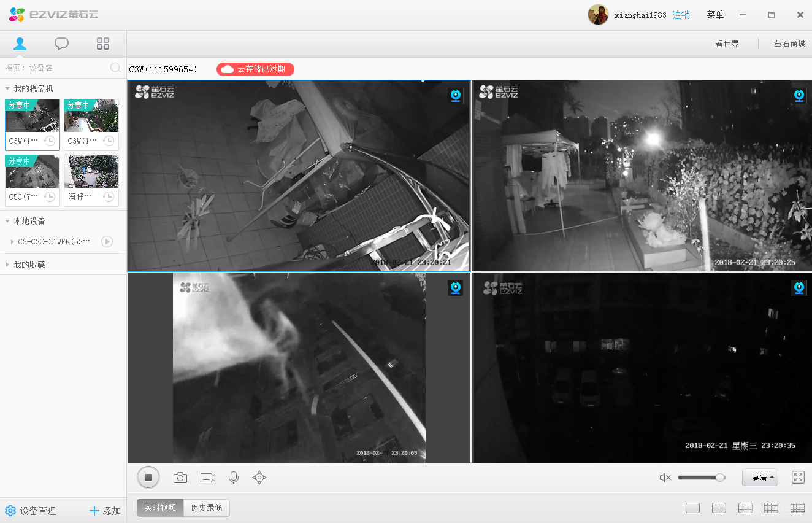Select the 海仔 camera thumbnail
Image resolution: width=812 pixels, height=523 pixels.
[x=91, y=180]
